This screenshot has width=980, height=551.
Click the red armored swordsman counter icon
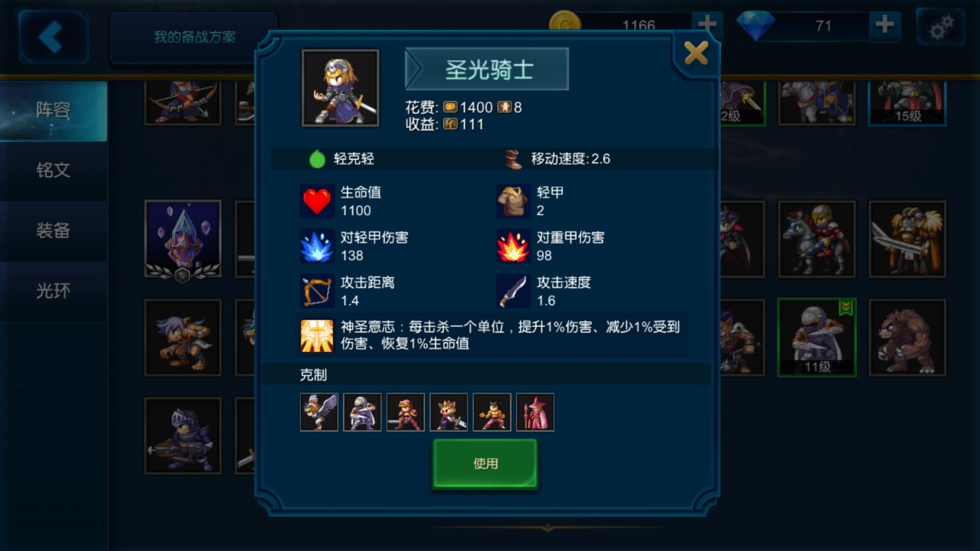point(405,412)
